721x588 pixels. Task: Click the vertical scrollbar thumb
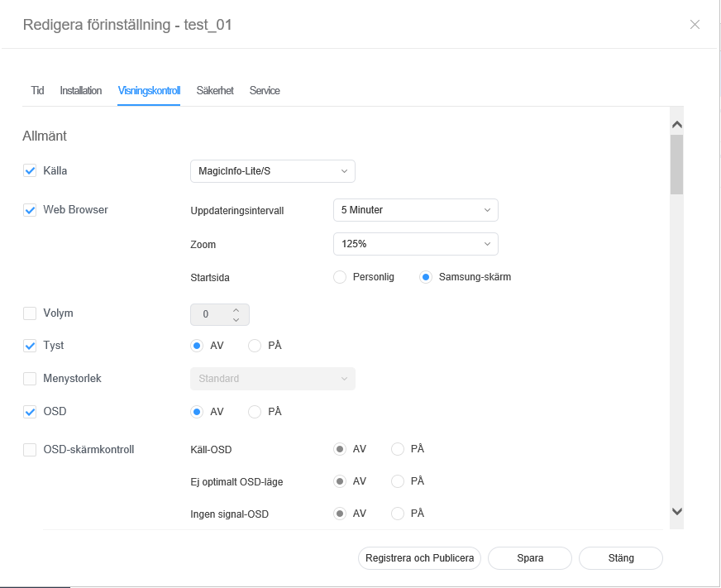676,164
